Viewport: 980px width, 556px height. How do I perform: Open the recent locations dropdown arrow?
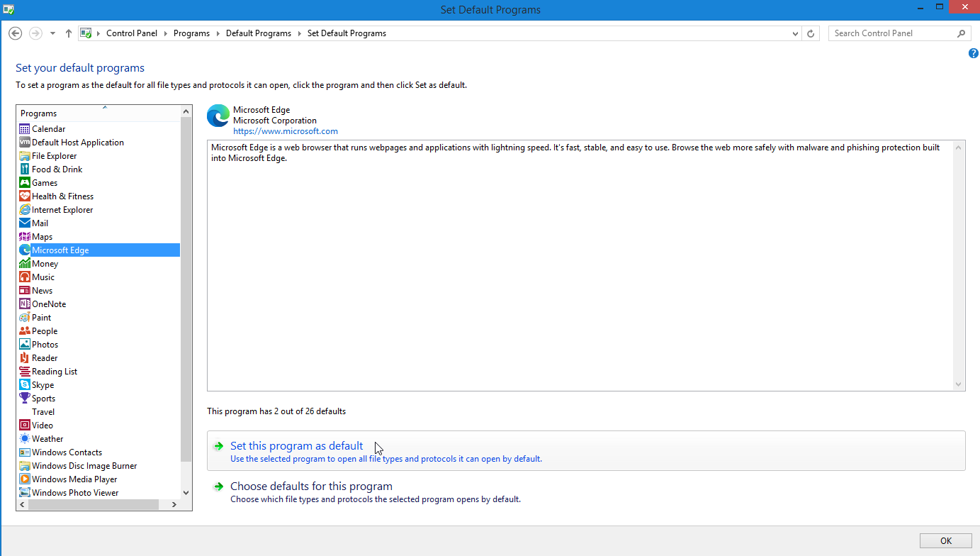52,33
